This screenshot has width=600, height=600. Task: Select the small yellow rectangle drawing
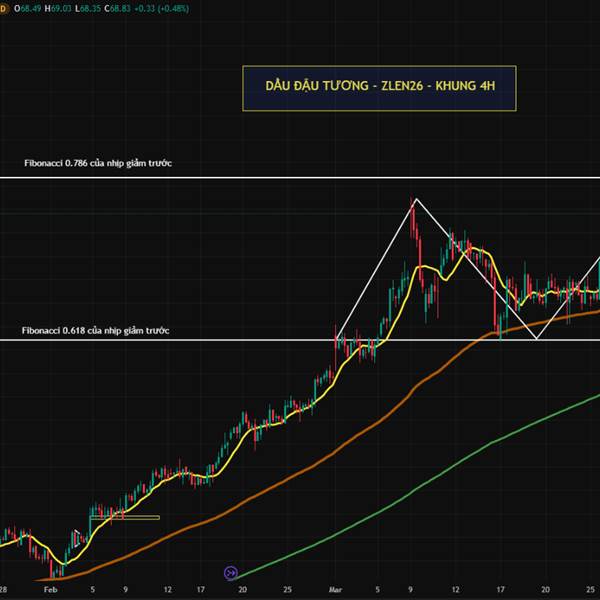[x=125, y=517]
